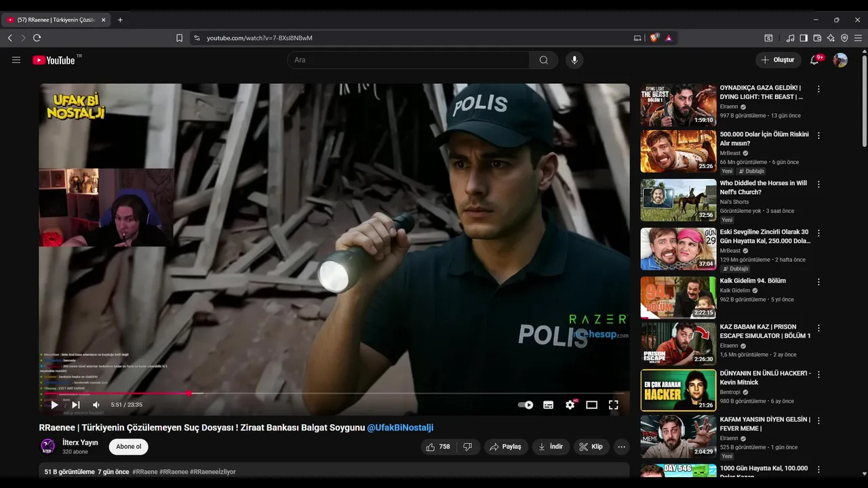
Task: Click the Oluştur create button
Action: click(x=778, y=60)
